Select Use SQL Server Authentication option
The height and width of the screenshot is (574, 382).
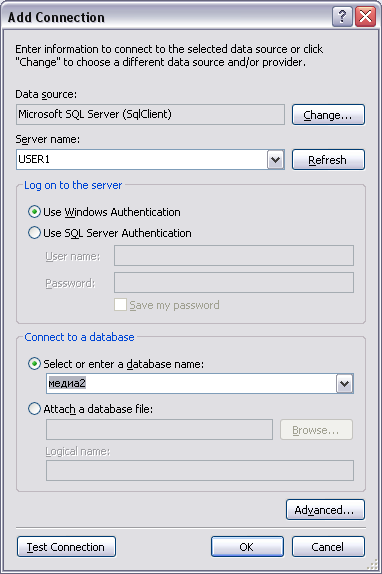[34, 233]
